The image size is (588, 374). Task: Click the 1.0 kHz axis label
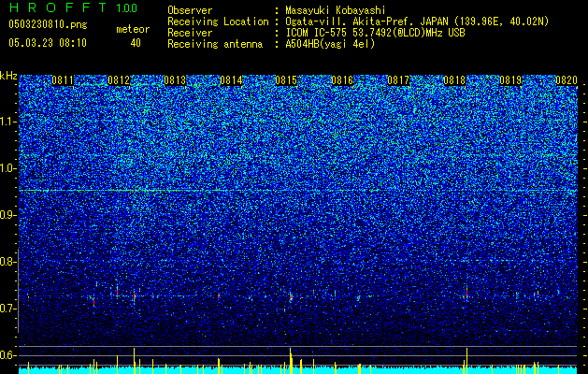[7, 168]
